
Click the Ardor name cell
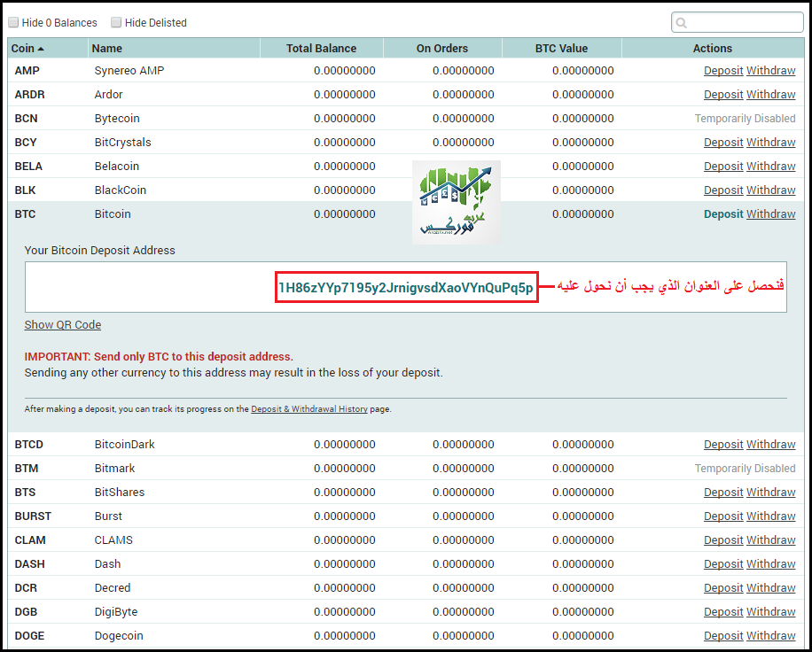[x=108, y=94]
